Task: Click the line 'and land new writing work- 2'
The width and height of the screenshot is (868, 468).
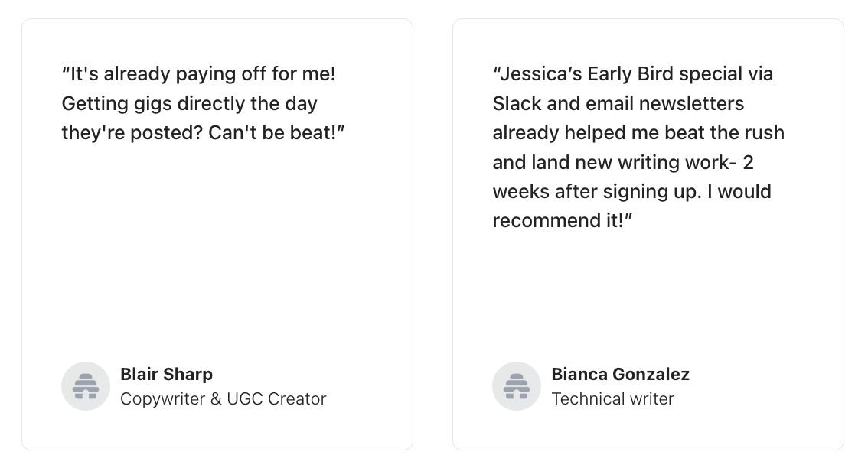Action: (x=623, y=162)
